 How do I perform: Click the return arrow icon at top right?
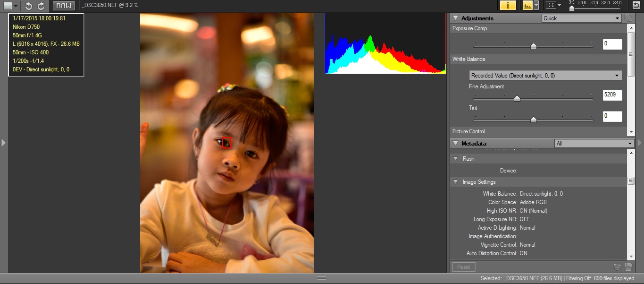point(636,5)
